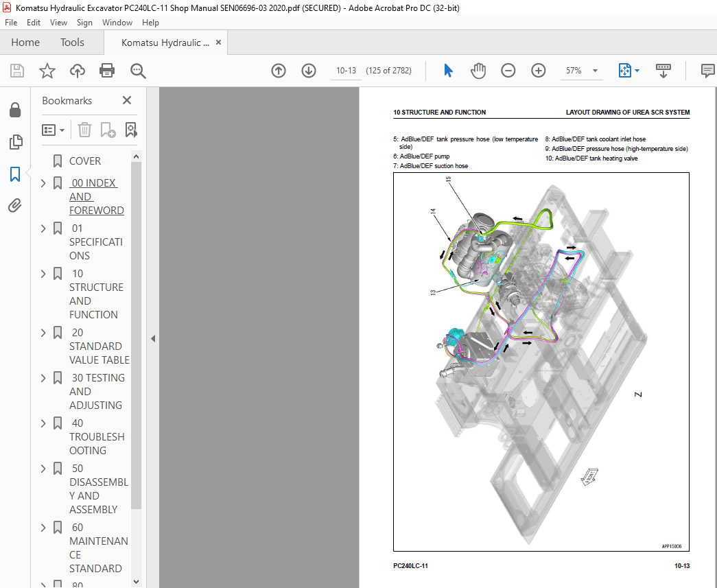This screenshot has height=588, width=717.
Task: Open the Sign menu
Action: (84, 23)
